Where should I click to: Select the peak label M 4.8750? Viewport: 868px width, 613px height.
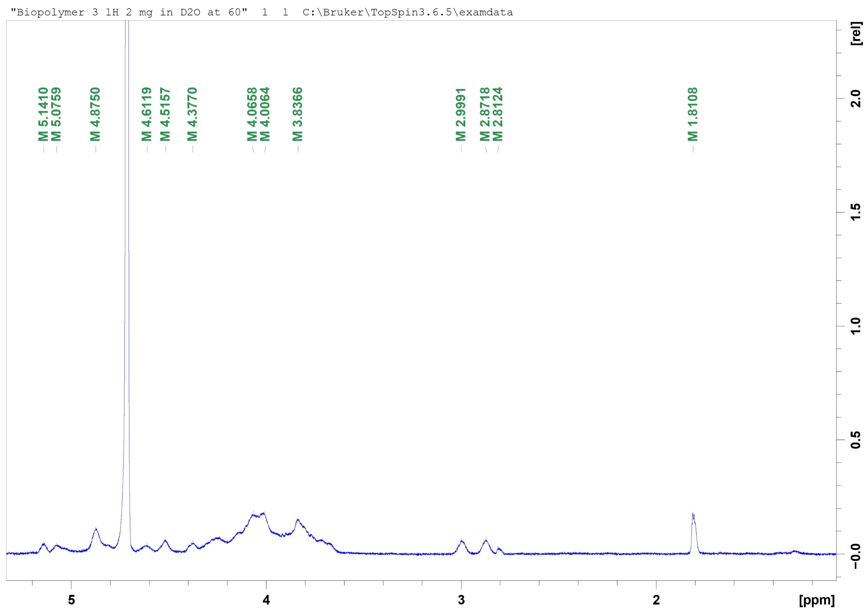click(95, 114)
